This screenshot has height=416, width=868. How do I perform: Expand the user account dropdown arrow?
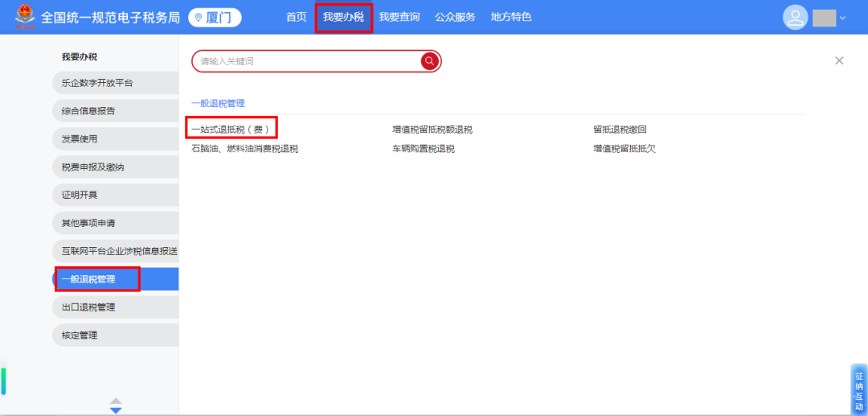pos(842,19)
